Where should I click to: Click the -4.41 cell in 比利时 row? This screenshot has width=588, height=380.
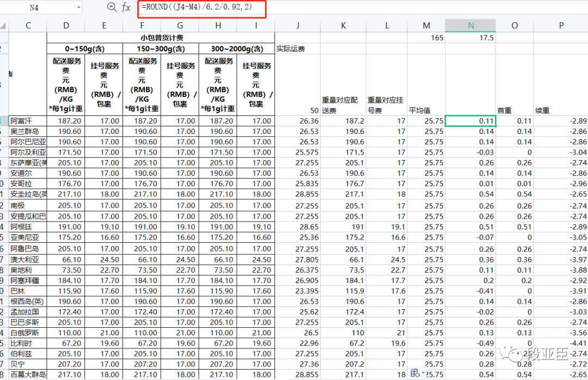561,343
